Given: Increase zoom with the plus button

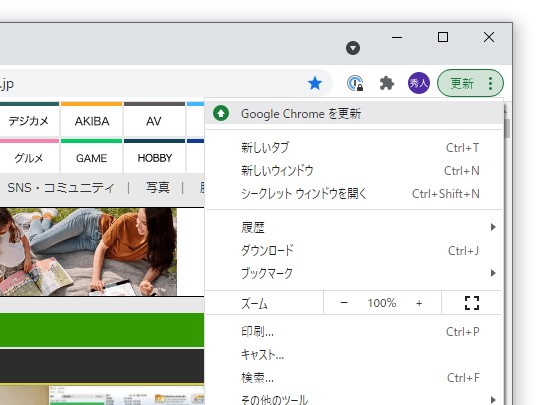Looking at the screenshot, I should coord(419,303).
